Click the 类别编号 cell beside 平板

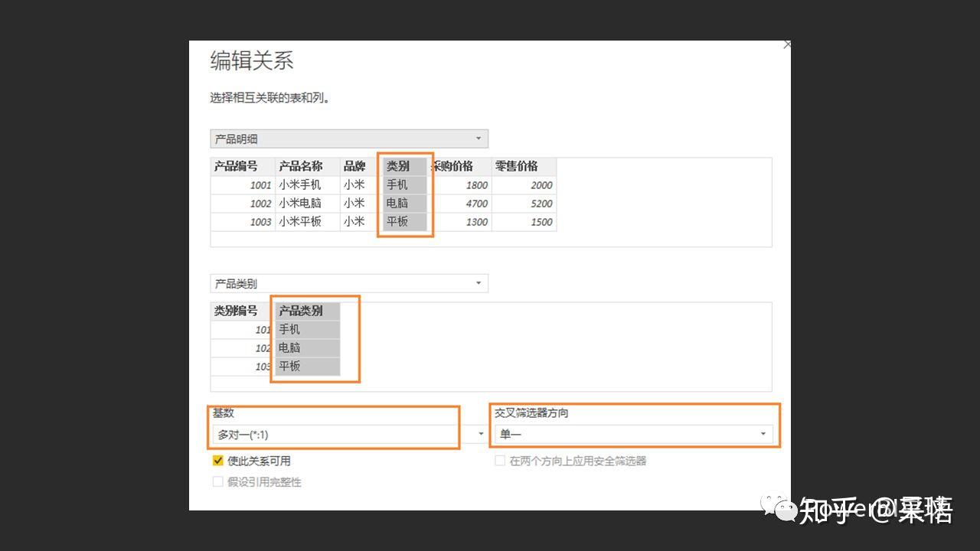243,367
